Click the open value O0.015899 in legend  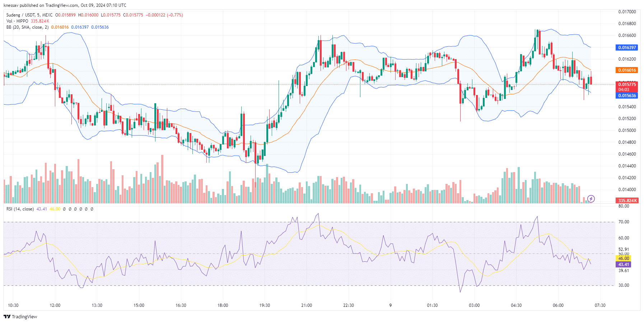pyautogui.click(x=65, y=15)
